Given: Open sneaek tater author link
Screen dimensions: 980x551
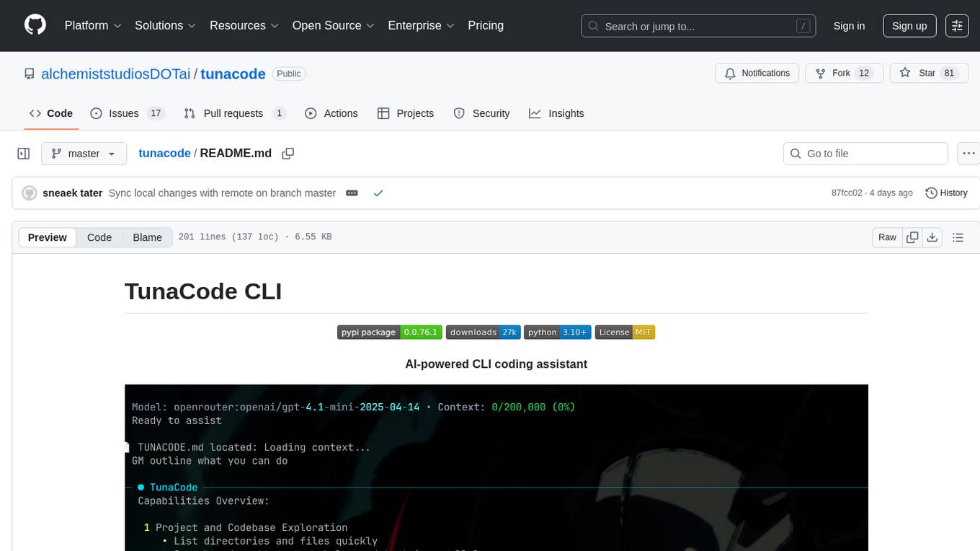Looking at the screenshot, I should 73,193.
